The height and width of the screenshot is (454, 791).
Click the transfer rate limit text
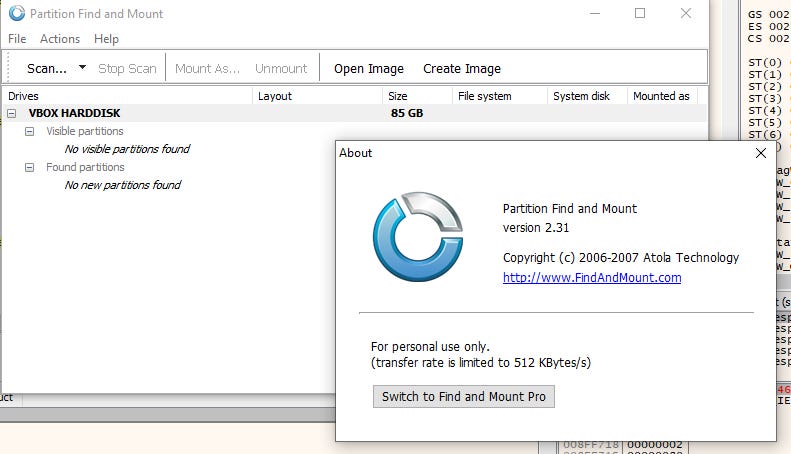[x=481, y=363]
